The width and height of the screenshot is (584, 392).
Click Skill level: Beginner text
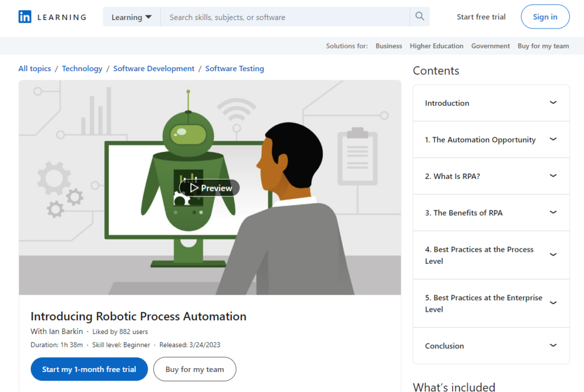click(121, 345)
